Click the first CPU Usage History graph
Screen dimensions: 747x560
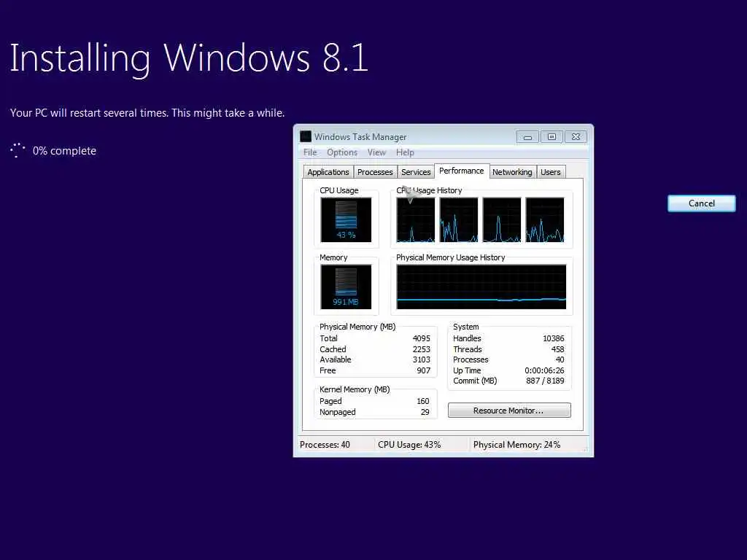415,220
